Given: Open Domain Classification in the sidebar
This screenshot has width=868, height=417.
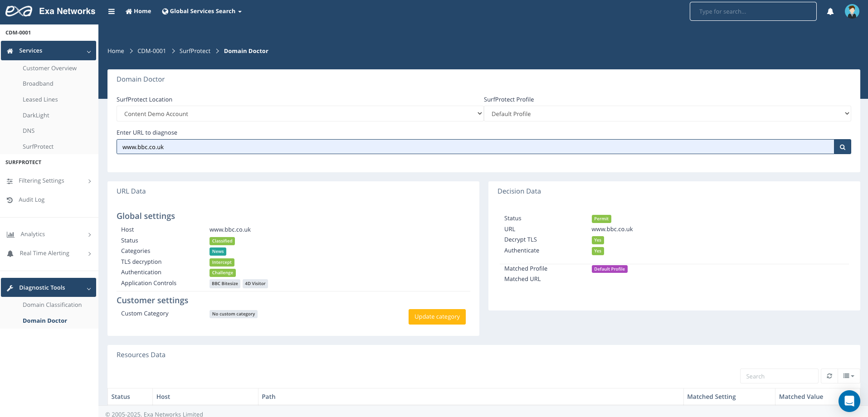Looking at the screenshot, I should 52,305.
